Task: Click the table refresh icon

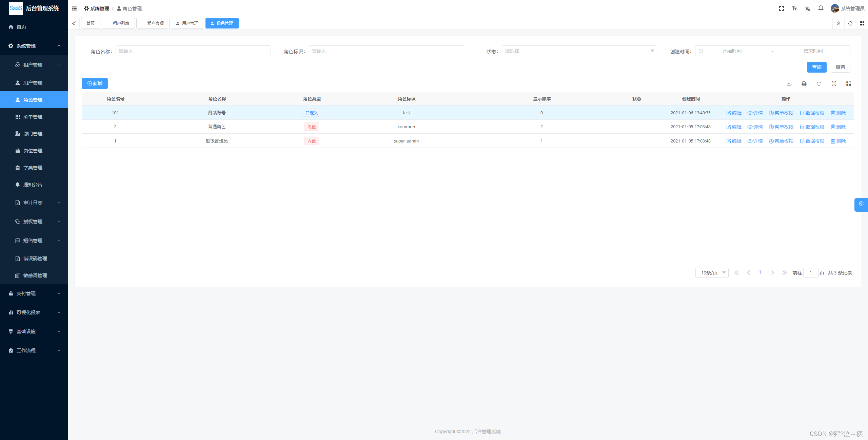Action: click(818, 83)
